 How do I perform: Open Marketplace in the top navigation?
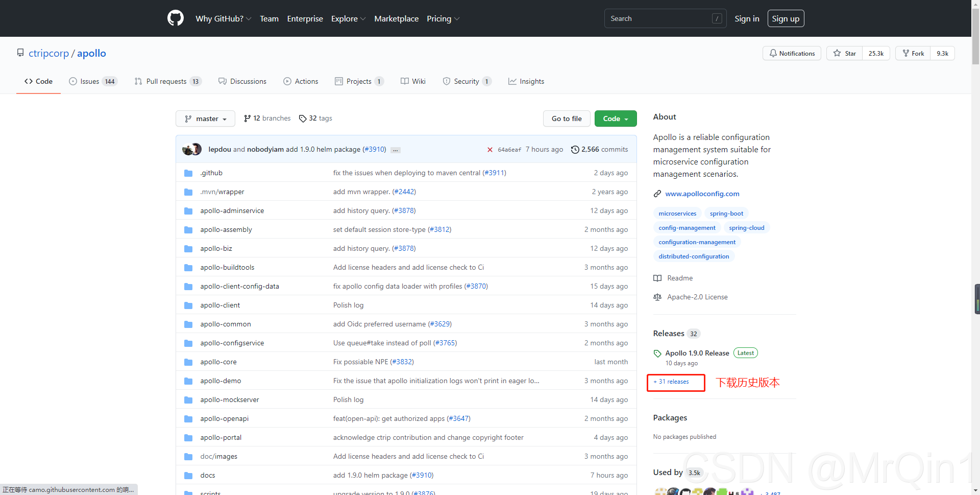396,18
